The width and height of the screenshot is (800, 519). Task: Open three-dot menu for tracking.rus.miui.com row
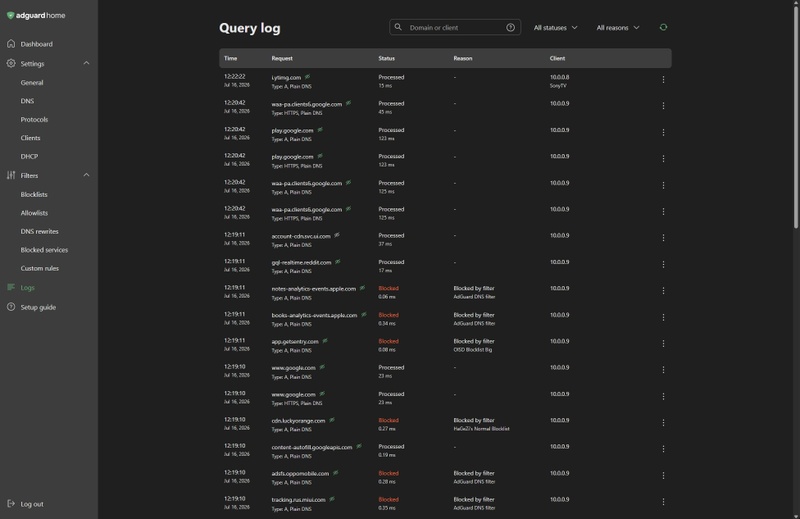[x=663, y=502]
